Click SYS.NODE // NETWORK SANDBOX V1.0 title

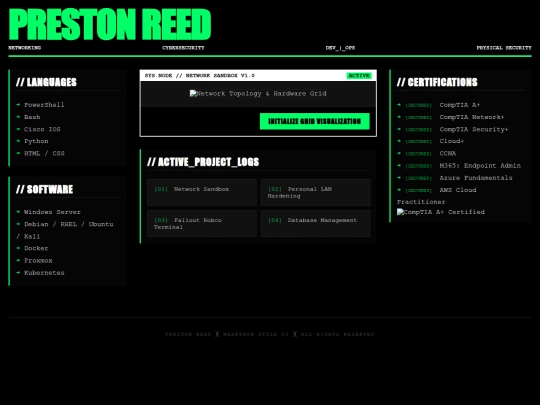[200, 75]
